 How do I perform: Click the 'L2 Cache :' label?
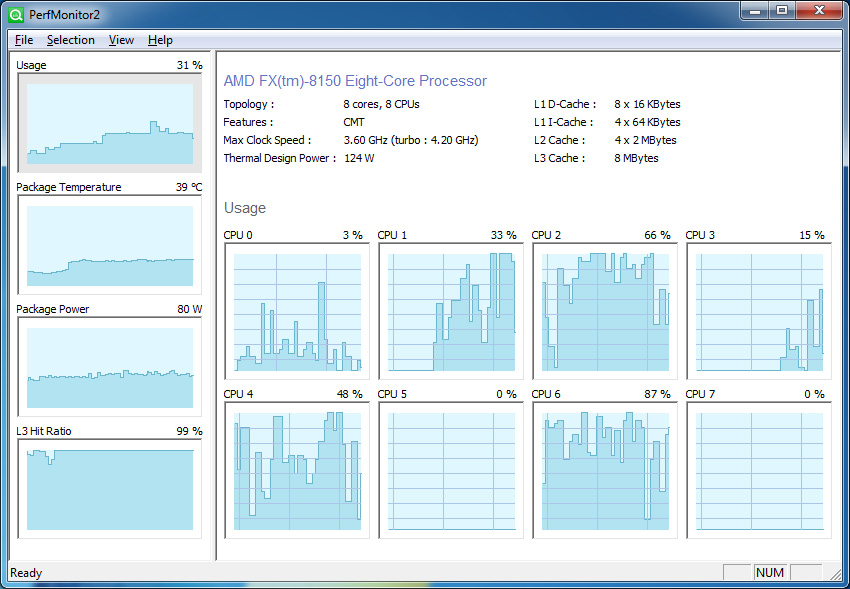click(559, 140)
